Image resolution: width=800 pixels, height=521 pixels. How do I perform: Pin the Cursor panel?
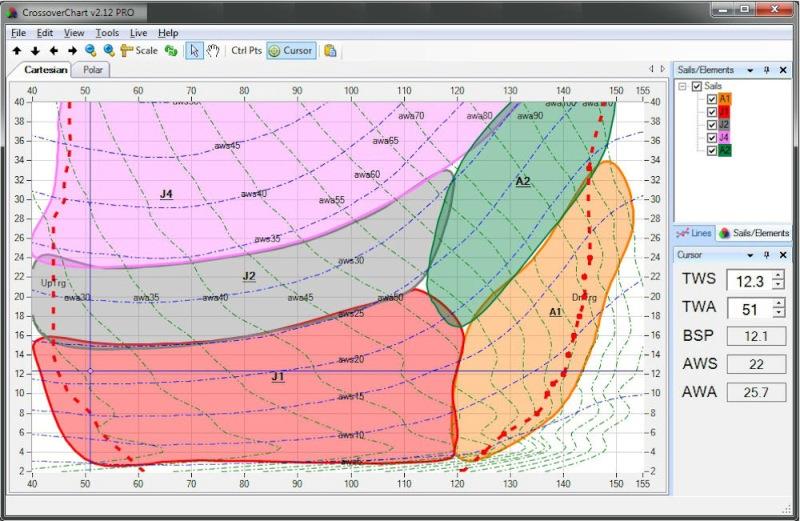pos(766,255)
